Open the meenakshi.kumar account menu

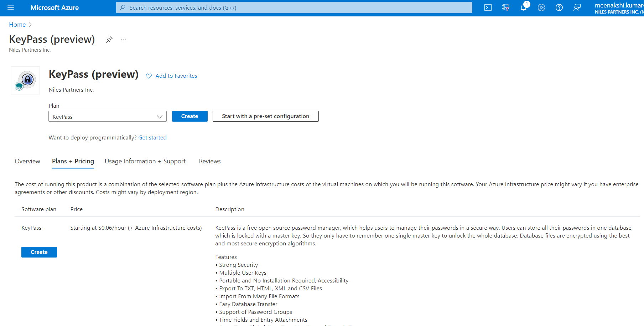click(619, 8)
